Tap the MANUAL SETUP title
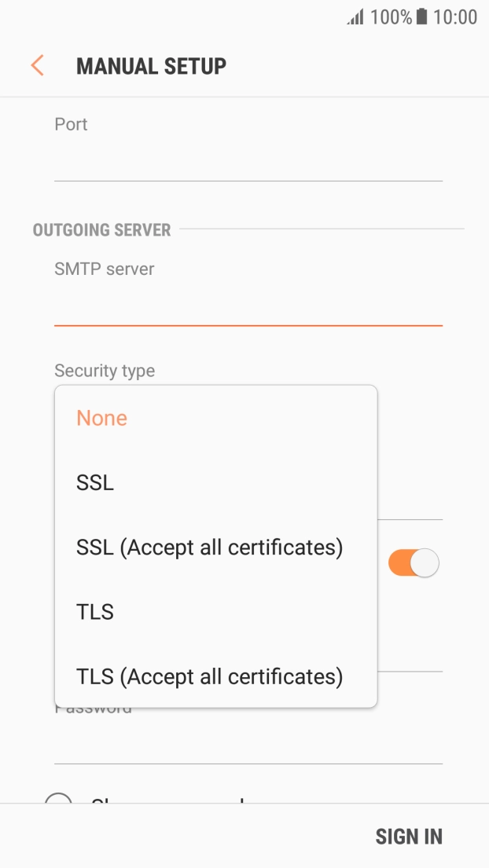 tap(151, 66)
